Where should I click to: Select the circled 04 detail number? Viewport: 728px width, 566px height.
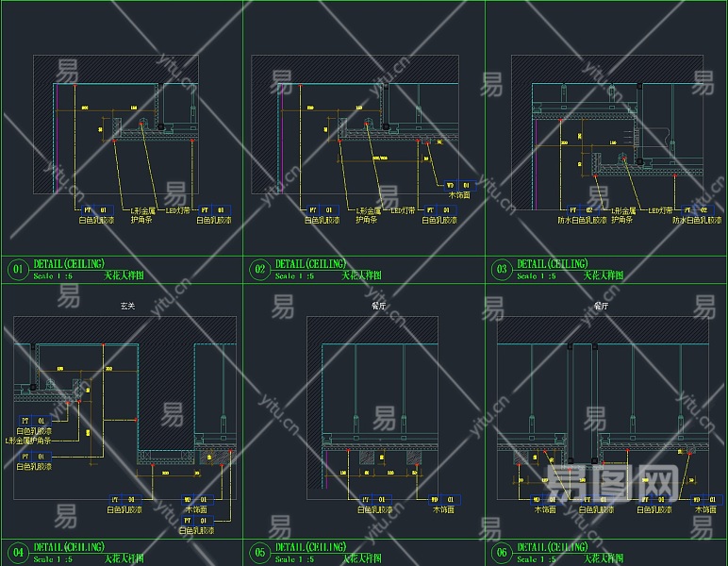pos(18,552)
